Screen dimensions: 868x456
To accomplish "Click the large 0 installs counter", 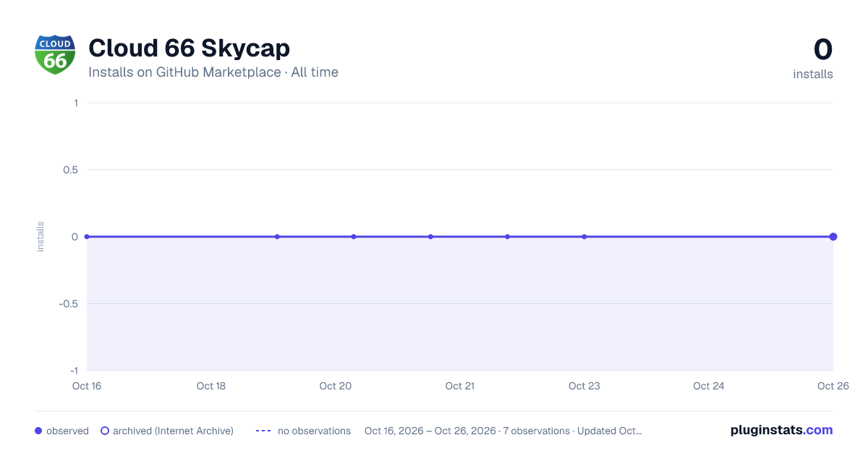I will pyautogui.click(x=823, y=49).
